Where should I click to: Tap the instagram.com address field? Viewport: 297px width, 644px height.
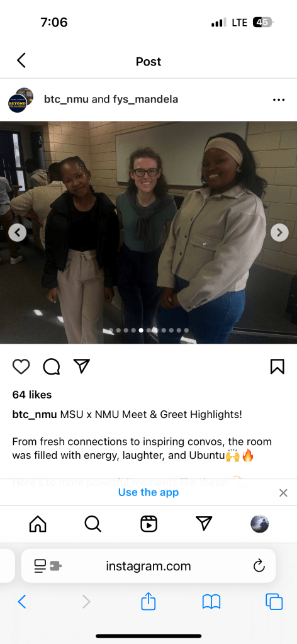(x=148, y=566)
